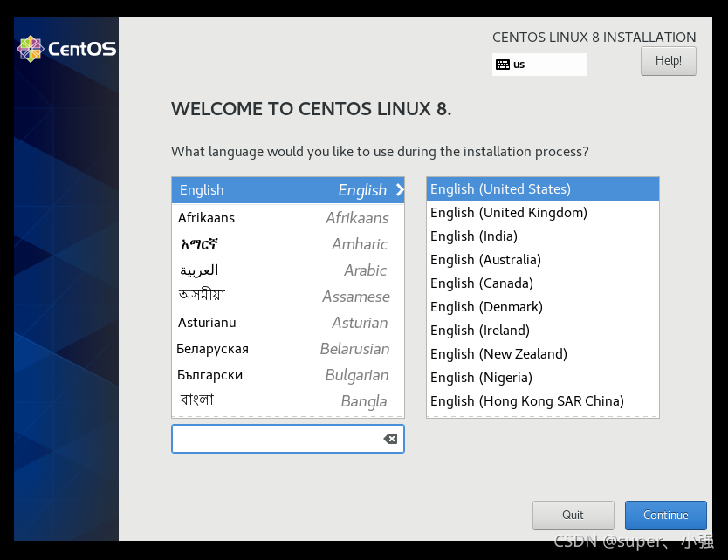728x560 pixels.
Task: Select Bulgarian language
Action: coord(288,375)
